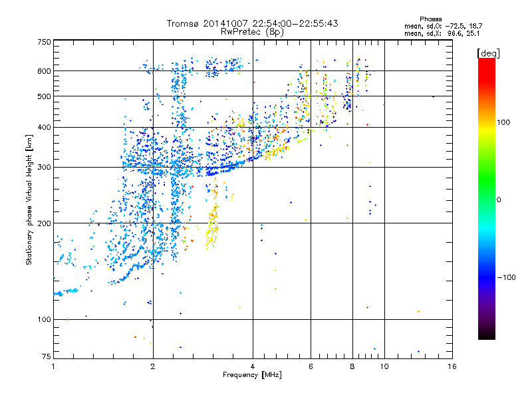Viewport: 532px width, 399px height.
Task: Click the '16' frequency axis tick label
Action: click(x=452, y=366)
